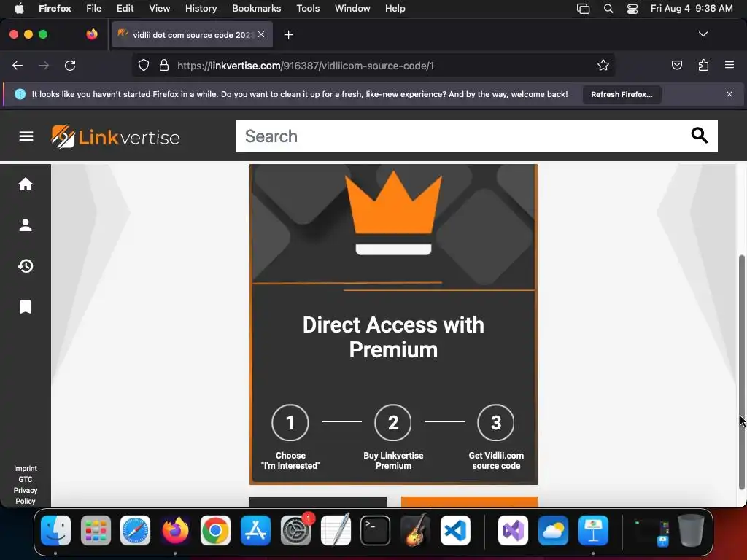
Task: Open the Edit menu
Action: coord(125,9)
